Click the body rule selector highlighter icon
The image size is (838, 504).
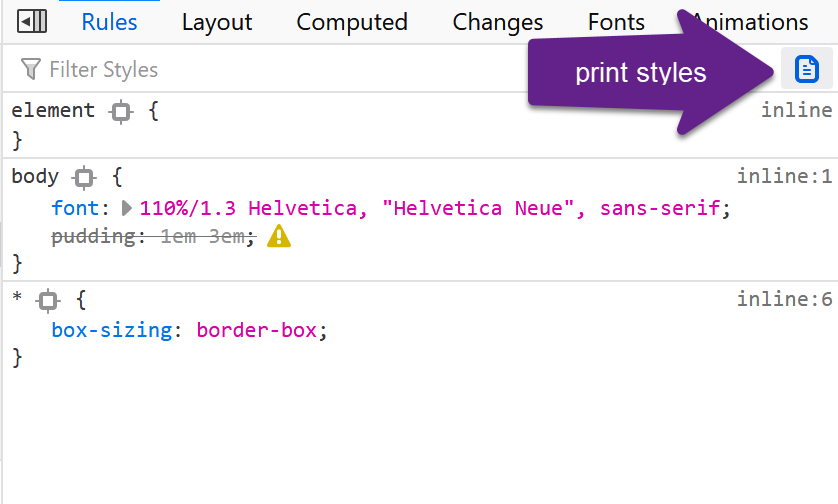click(85, 178)
